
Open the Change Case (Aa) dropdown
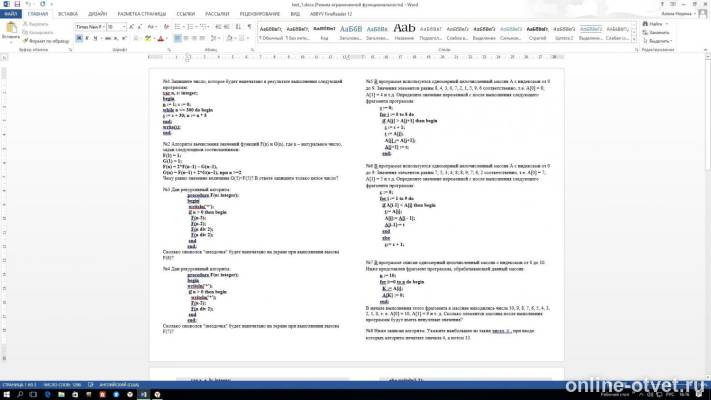click(x=151, y=27)
